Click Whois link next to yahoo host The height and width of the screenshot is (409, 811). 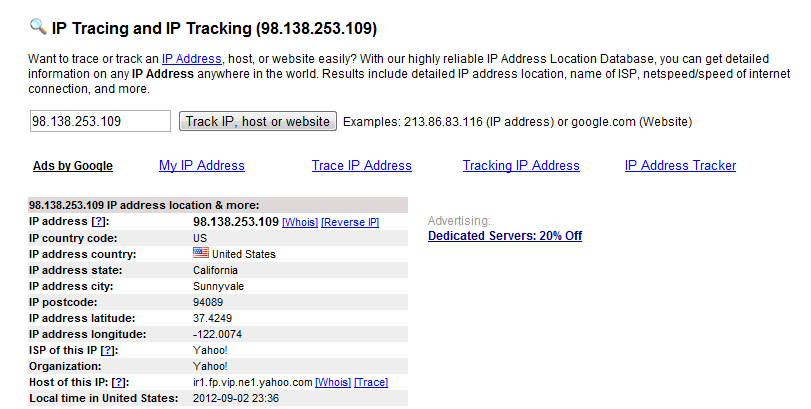coord(333,383)
